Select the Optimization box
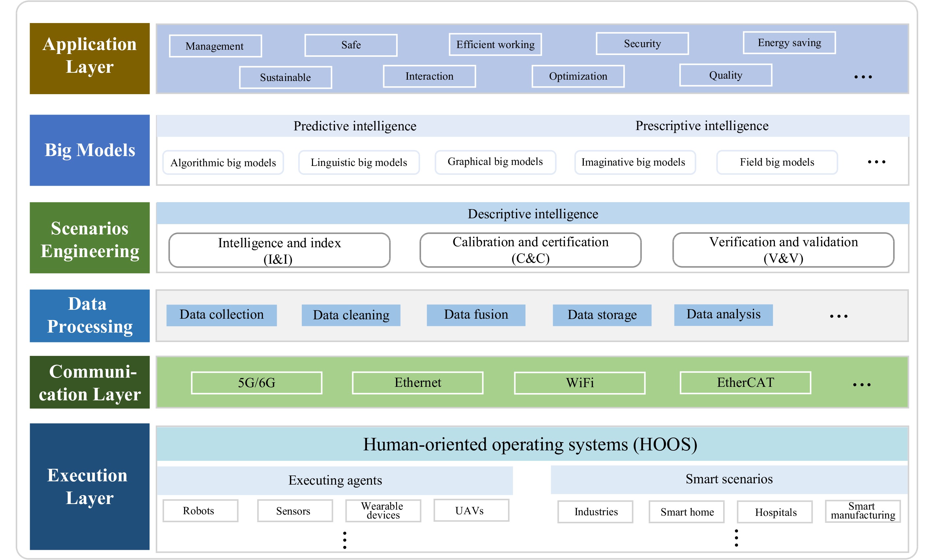This screenshot has height=560, width=934. point(578,76)
